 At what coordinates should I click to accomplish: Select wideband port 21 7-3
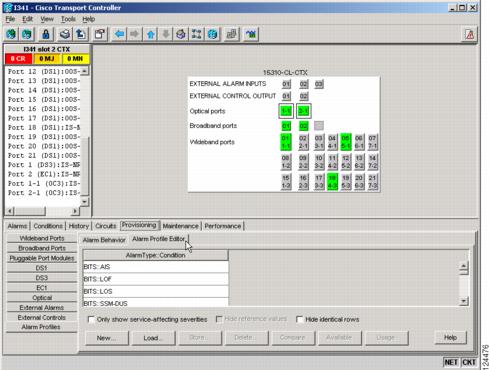372,182
